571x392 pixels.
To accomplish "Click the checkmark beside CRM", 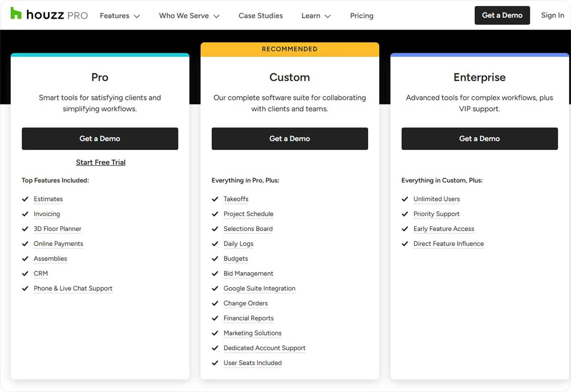I will [25, 274].
